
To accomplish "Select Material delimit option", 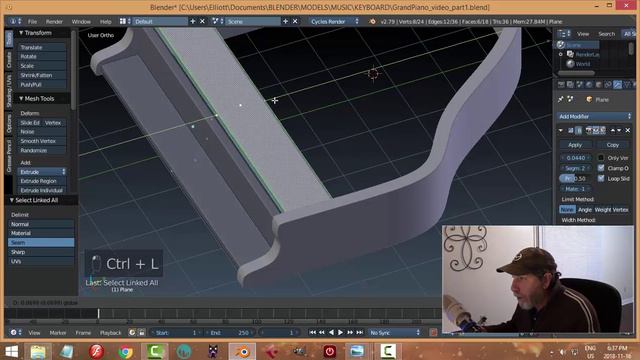I will click(x=41, y=233).
